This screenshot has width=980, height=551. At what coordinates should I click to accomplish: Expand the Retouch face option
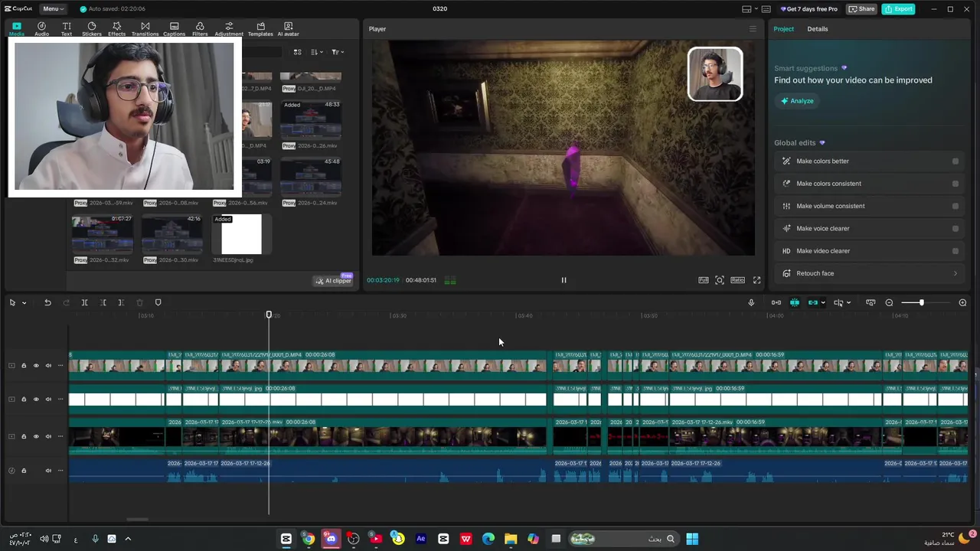955,273
